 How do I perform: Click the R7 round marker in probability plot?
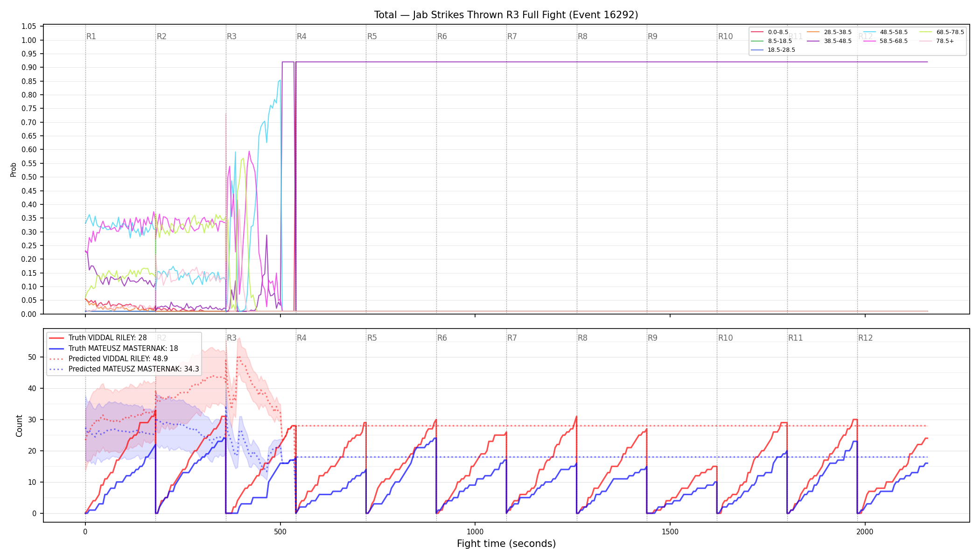click(512, 36)
